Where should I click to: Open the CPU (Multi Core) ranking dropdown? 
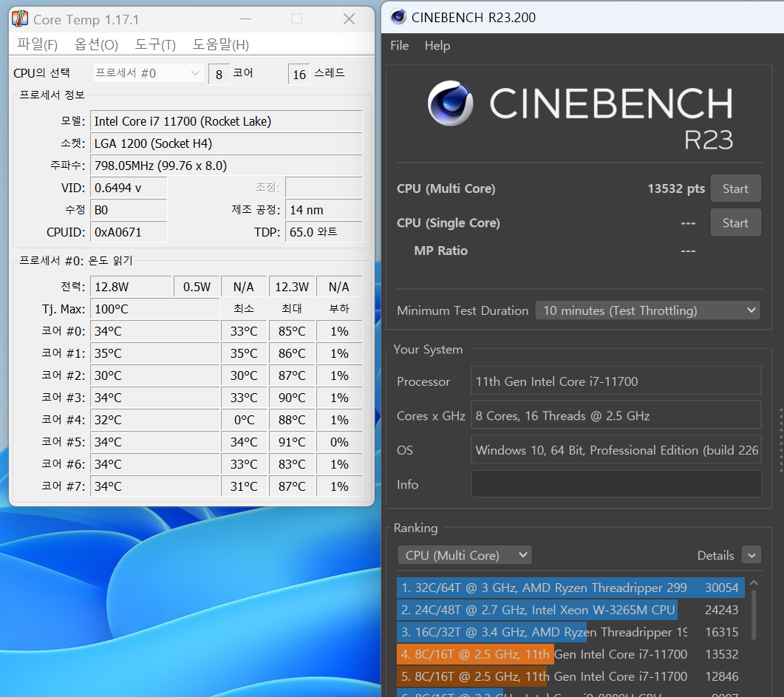point(465,555)
